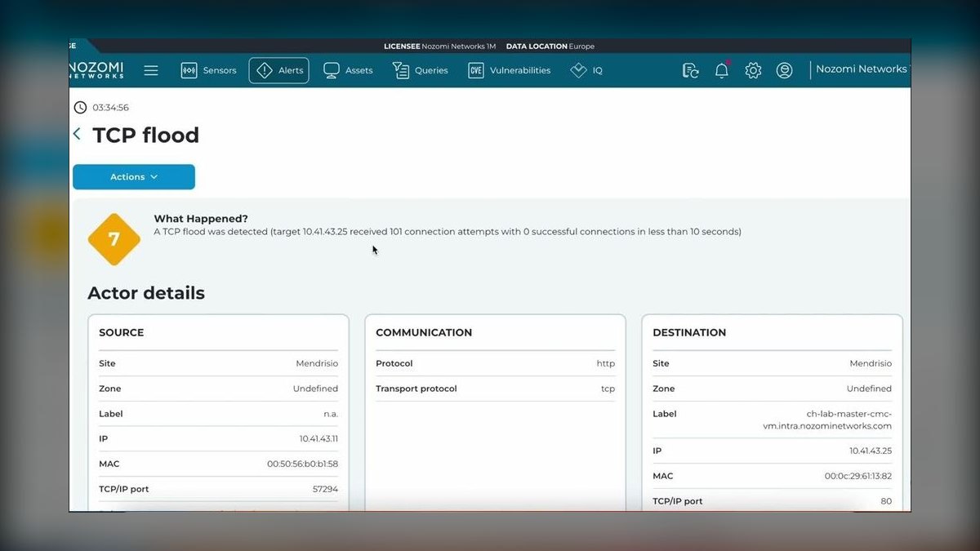Click the clock time indicator icon
This screenshot has width=980, height=551.
(80, 107)
